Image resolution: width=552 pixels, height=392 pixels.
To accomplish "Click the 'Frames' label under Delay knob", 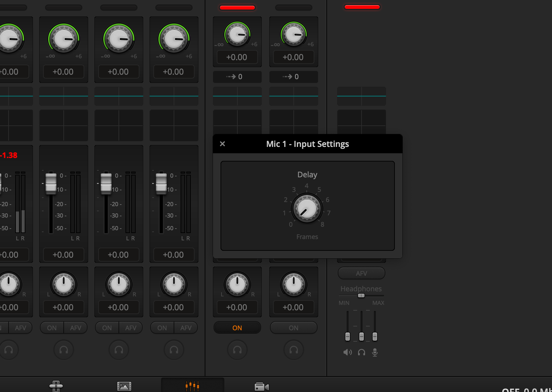I will click(307, 237).
